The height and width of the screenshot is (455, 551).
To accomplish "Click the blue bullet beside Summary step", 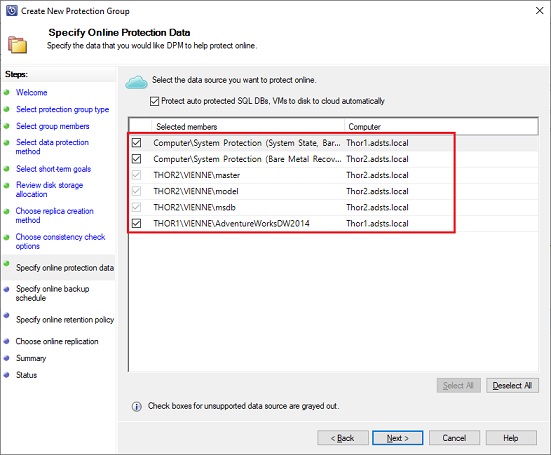I will click(x=6, y=358).
